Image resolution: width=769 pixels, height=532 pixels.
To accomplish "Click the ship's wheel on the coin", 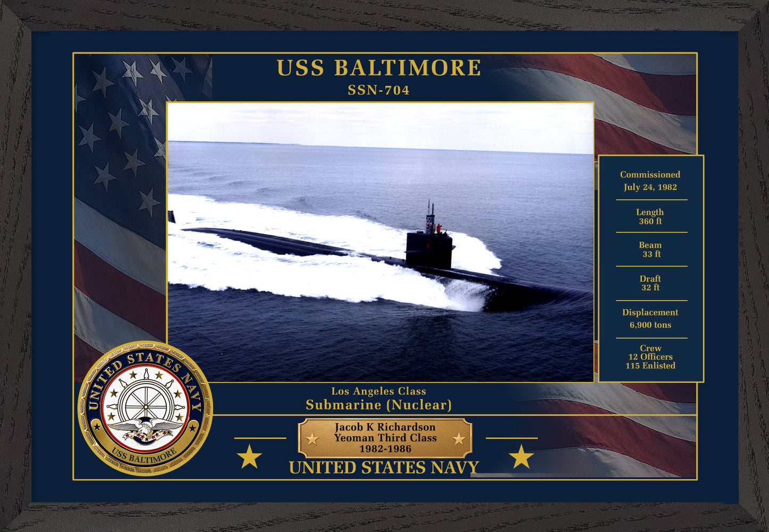I will coord(145,406).
